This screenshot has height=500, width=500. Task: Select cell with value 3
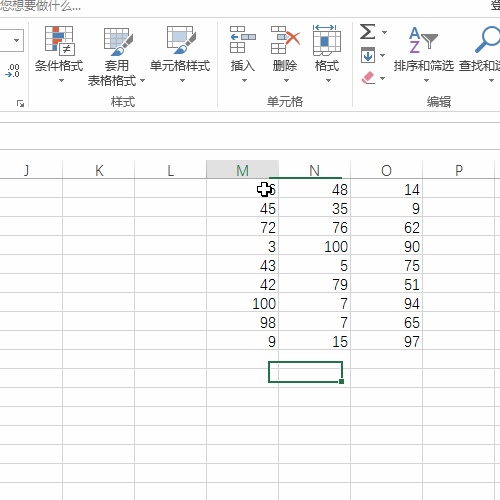click(x=242, y=246)
